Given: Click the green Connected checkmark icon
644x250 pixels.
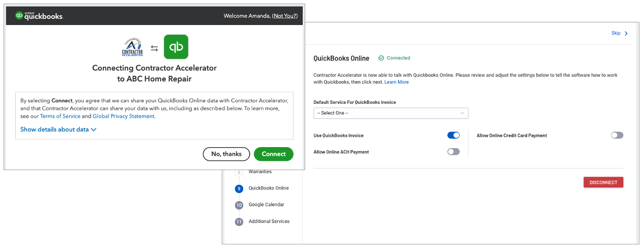Looking at the screenshot, I should point(381,58).
